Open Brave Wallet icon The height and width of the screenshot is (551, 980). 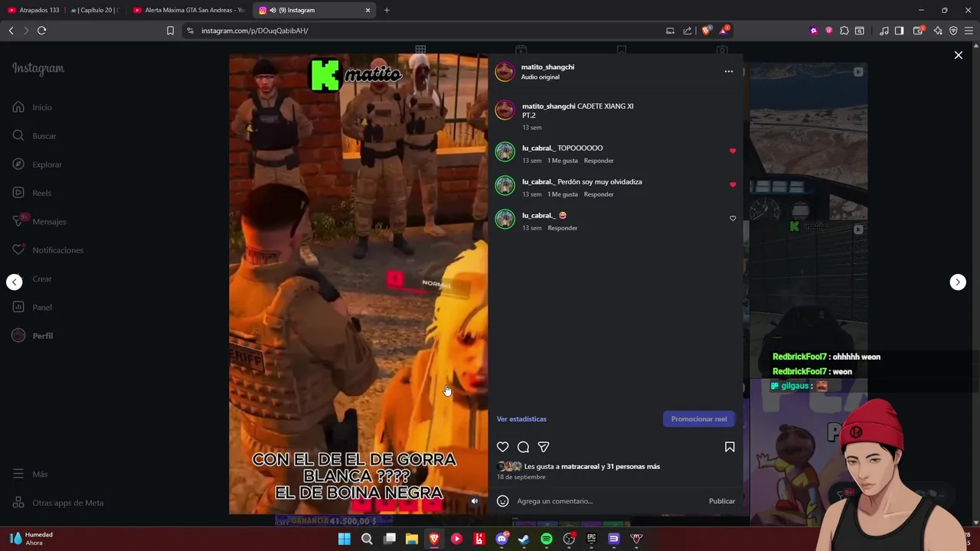click(918, 31)
